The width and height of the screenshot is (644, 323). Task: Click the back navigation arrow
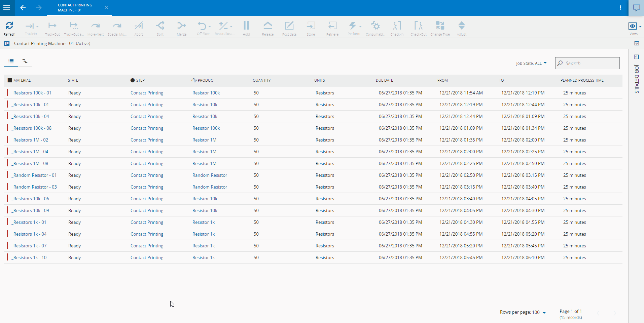[x=23, y=8]
